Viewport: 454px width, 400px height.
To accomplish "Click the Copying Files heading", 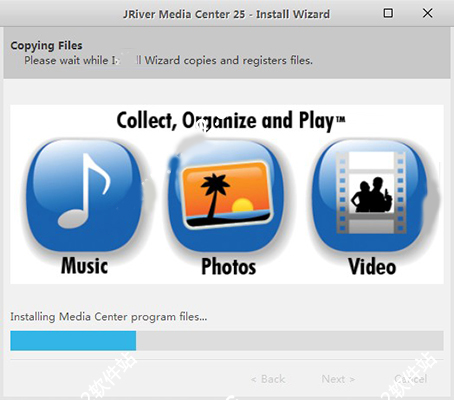I will pyautogui.click(x=46, y=45).
